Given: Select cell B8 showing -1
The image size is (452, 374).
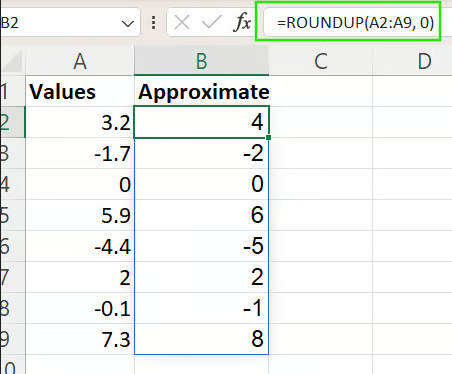Looking at the screenshot, I should pos(202,308).
